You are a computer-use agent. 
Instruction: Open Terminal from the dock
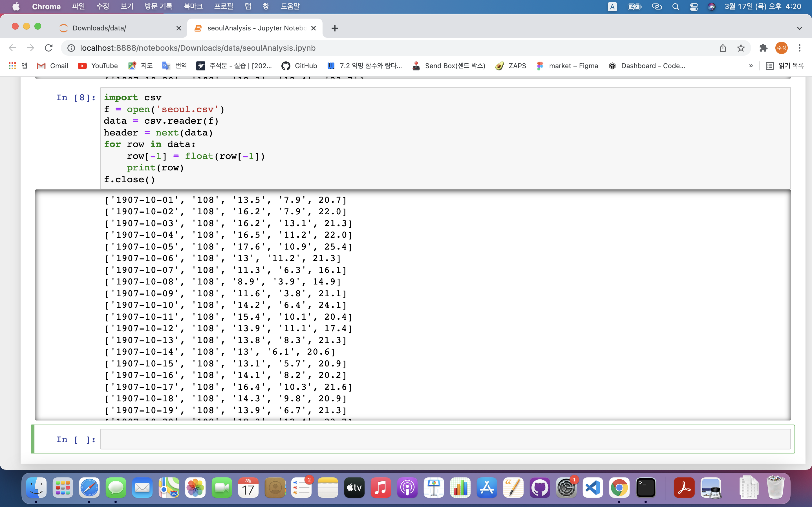(646, 488)
